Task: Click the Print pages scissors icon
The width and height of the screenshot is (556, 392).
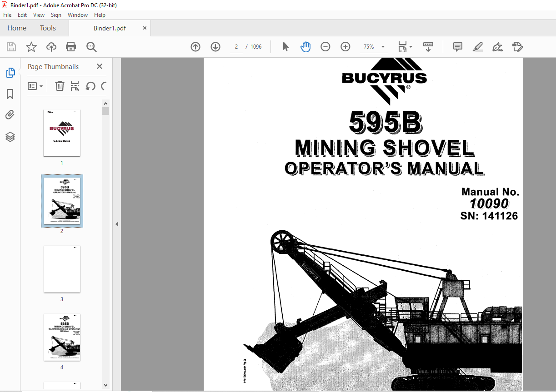Action: [x=75, y=86]
